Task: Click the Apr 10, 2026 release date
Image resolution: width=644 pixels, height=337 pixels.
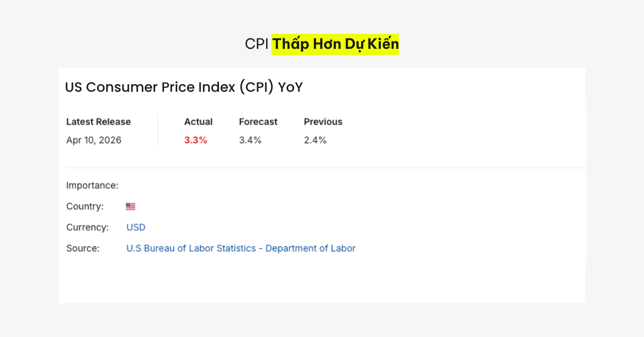Action: tap(94, 141)
